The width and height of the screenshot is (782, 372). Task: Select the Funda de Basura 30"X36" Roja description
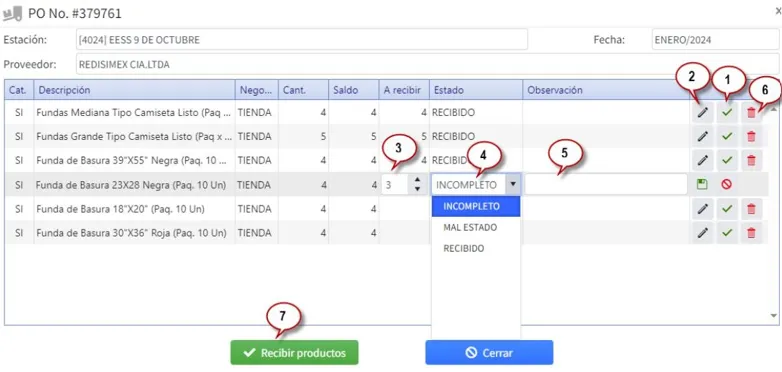(x=135, y=233)
